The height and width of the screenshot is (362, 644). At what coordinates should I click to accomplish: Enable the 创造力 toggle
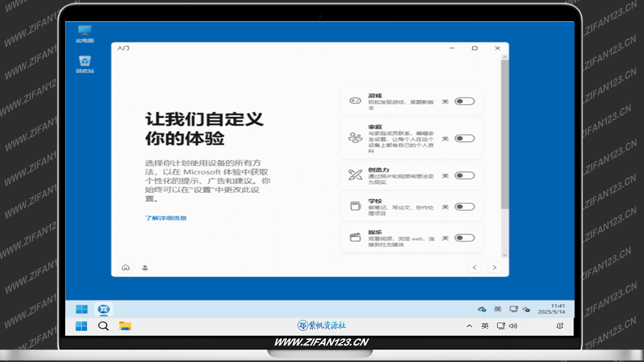(465, 175)
